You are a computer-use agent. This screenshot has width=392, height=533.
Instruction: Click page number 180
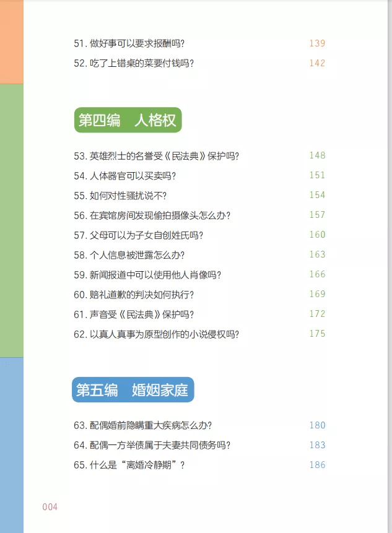click(317, 425)
